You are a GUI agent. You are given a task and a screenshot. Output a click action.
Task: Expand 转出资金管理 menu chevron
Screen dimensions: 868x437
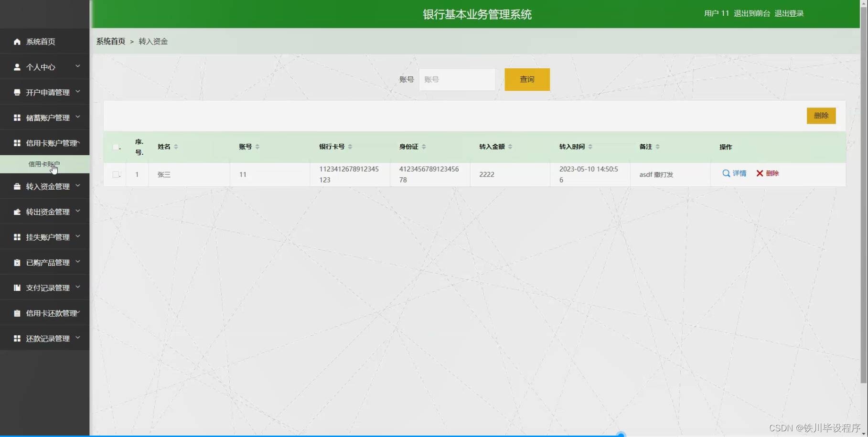pyautogui.click(x=78, y=211)
